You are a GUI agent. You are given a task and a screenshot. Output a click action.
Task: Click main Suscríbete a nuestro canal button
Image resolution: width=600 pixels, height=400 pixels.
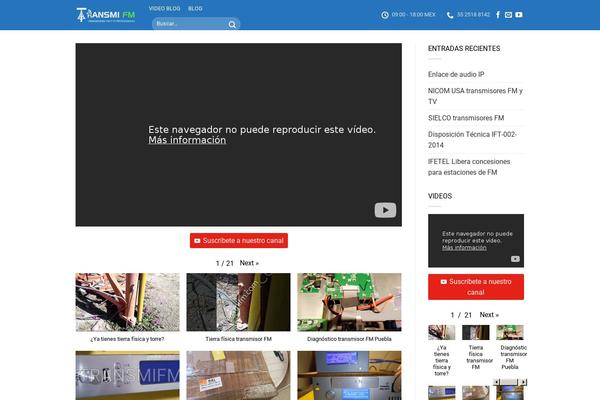239,240
